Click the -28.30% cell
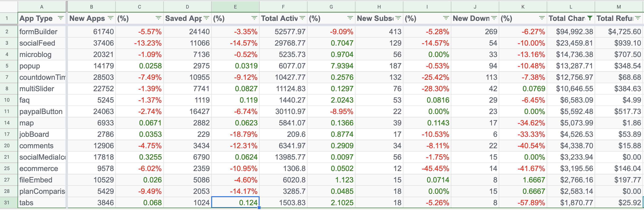 [x=427, y=89]
